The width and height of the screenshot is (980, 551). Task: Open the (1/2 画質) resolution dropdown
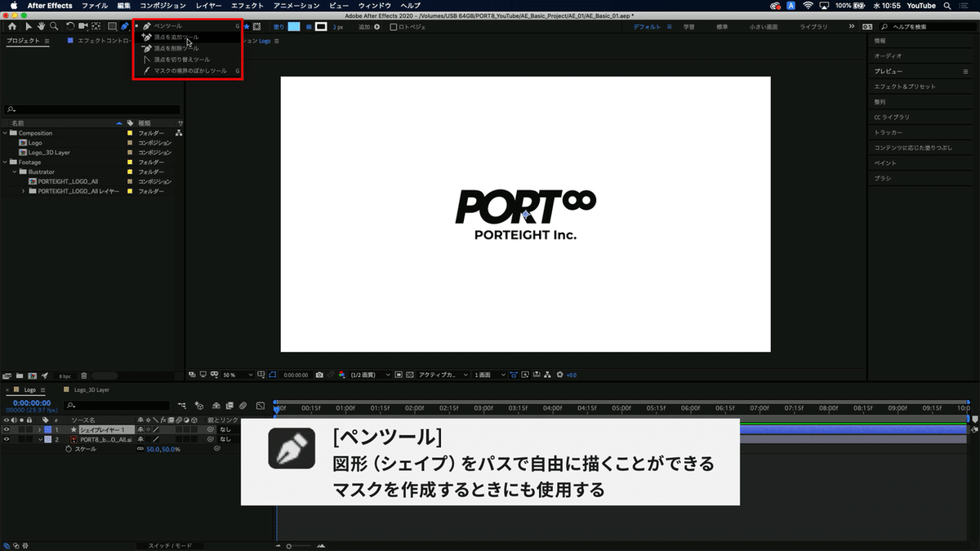point(371,375)
